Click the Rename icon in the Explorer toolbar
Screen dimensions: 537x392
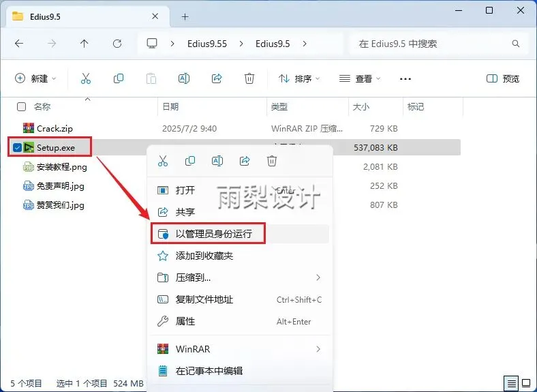pos(184,78)
